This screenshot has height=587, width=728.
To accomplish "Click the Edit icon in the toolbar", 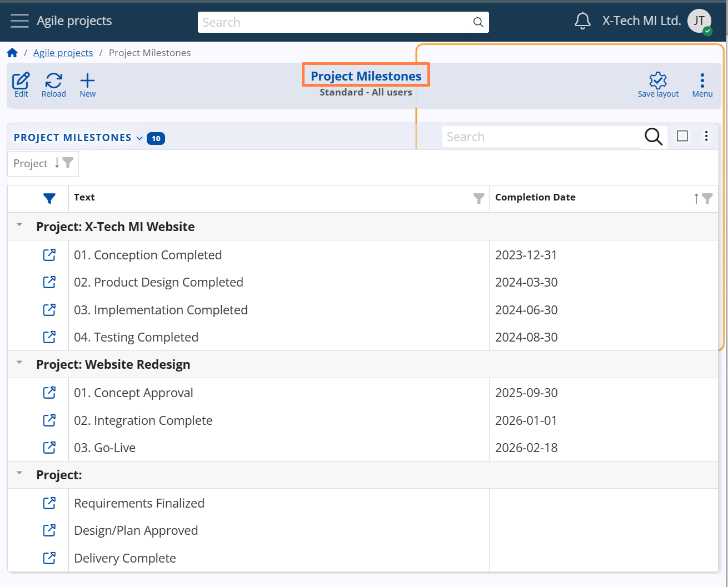I will 21,84.
